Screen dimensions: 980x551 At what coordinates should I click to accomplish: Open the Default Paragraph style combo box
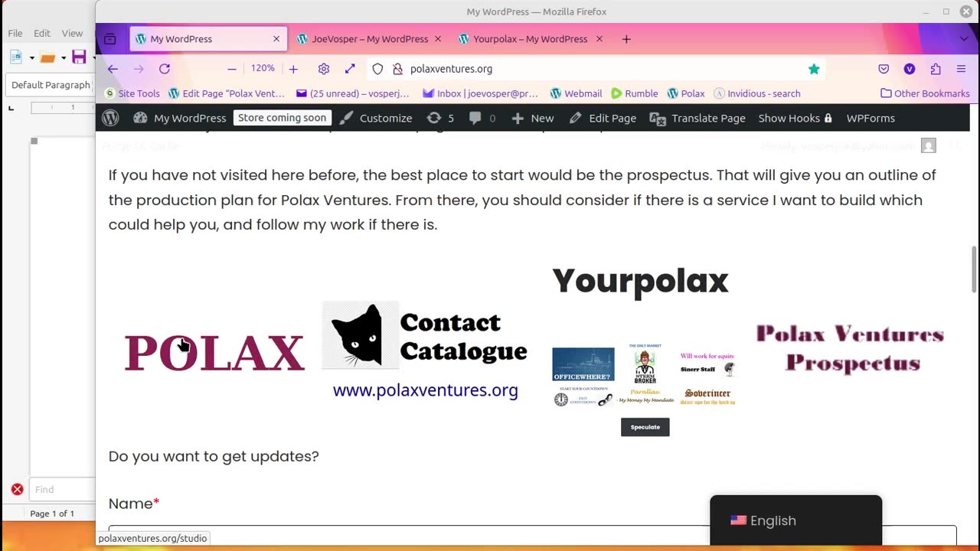click(x=51, y=85)
